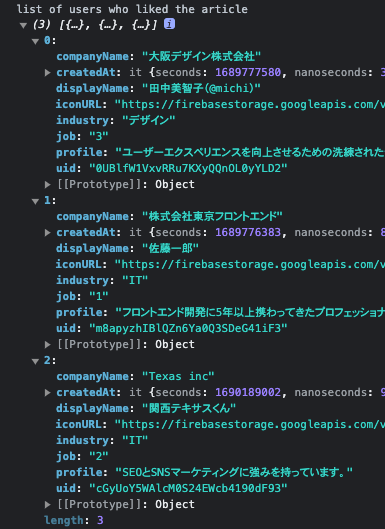Click profile text starting SEOとSNS
385x529 pixels.
point(234,472)
